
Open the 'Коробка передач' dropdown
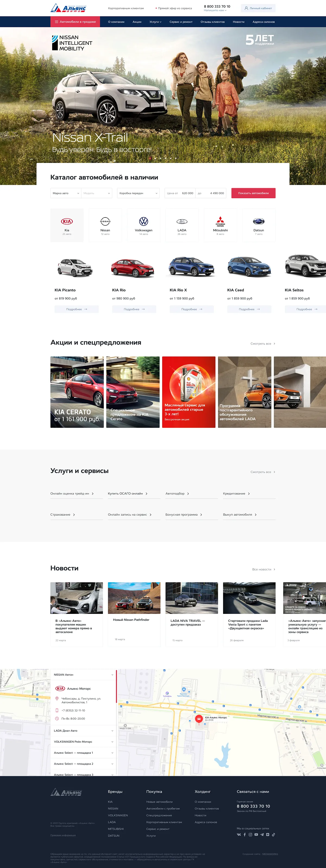click(x=138, y=193)
